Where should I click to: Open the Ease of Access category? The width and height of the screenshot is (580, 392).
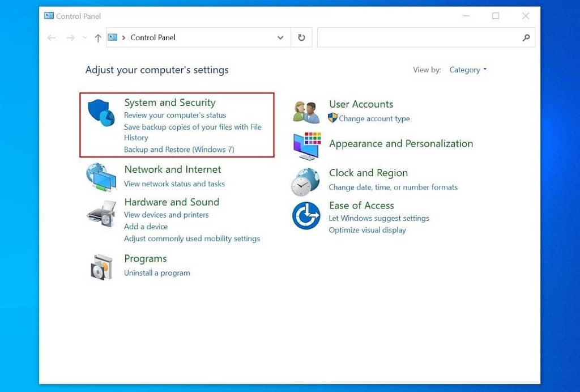point(361,206)
